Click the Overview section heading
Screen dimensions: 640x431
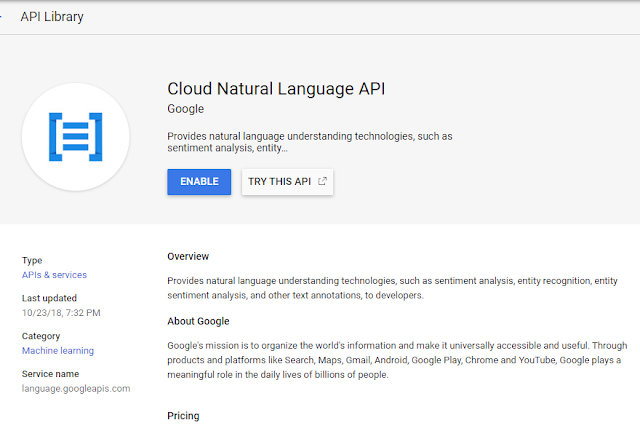click(x=188, y=256)
